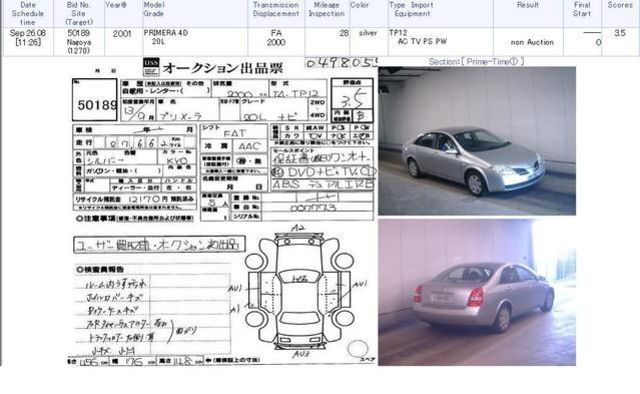Click the color cell 'silver'
640x394 pixels.
(x=368, y=33)
